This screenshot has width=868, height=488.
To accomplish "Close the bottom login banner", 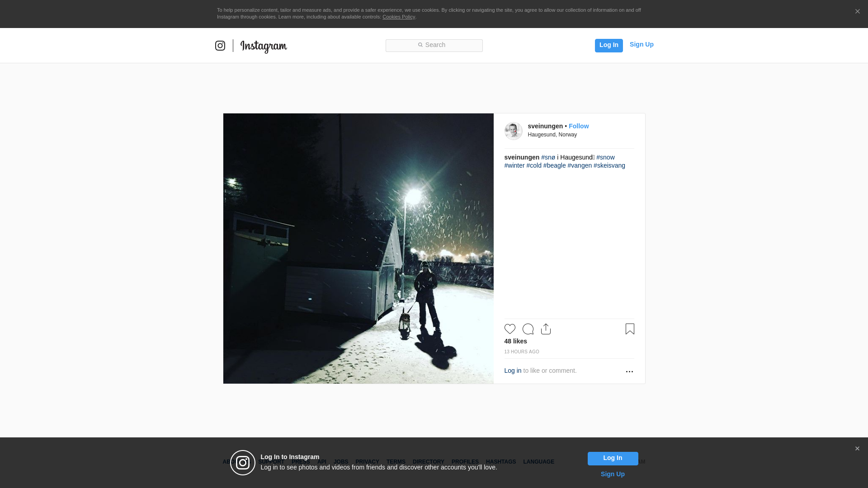I will point(857,449).
